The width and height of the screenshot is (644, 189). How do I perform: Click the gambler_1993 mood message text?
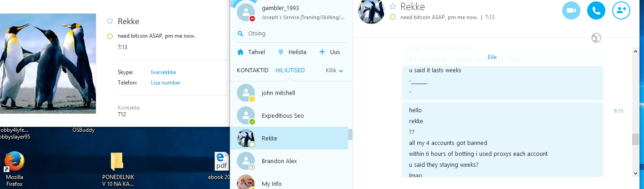[303, 17]
